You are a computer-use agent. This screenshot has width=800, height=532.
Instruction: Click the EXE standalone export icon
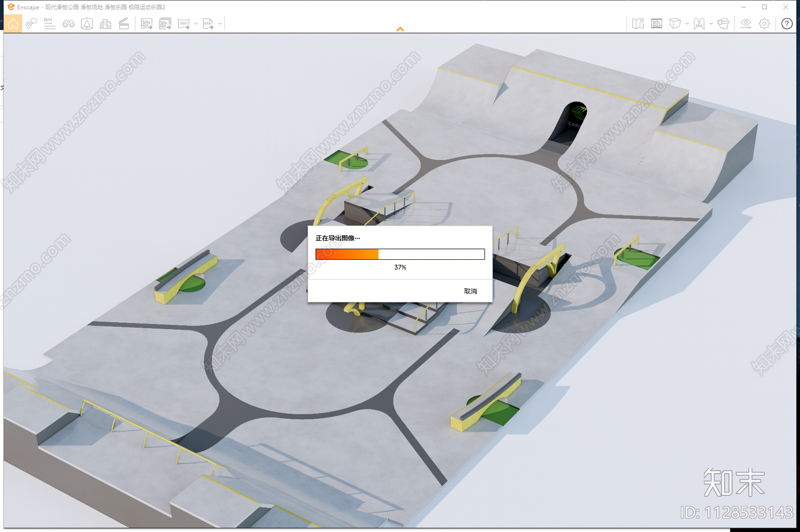coord(208,23)
